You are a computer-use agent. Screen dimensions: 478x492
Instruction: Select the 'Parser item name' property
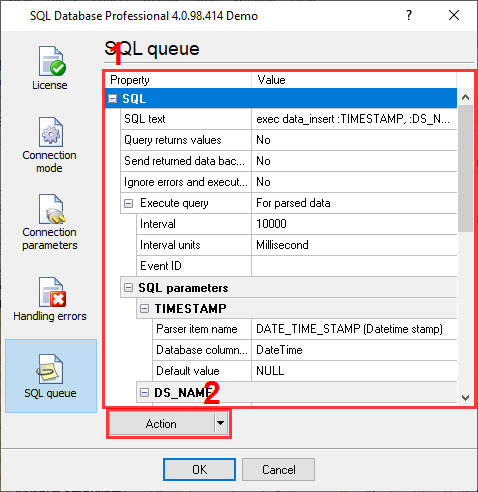[202, 329]
